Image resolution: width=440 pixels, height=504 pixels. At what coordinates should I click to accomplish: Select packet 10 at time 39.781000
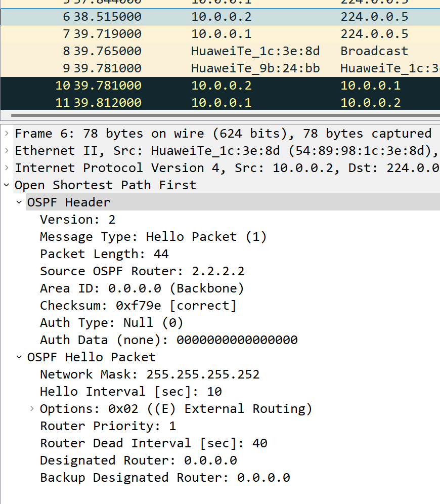(x=220, y=86)
